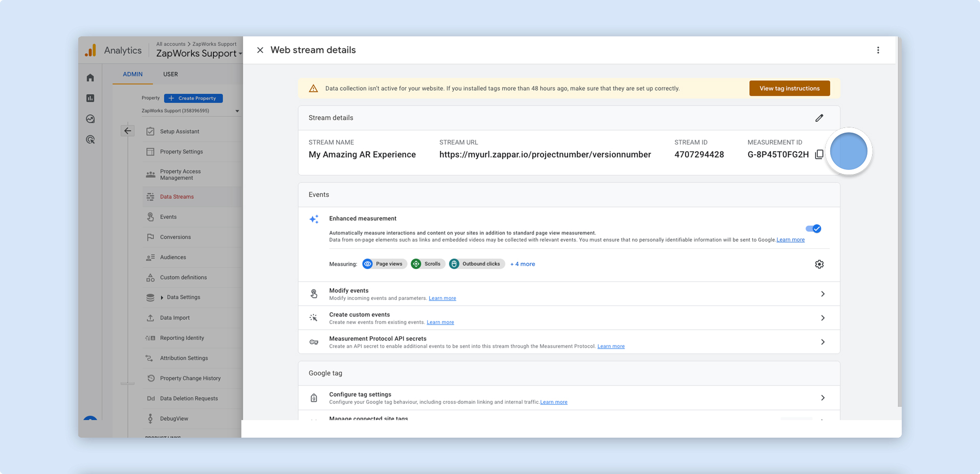The image size is (980, 474).
Task: Open Home from the left navigation rail
Action: point(91,78)
